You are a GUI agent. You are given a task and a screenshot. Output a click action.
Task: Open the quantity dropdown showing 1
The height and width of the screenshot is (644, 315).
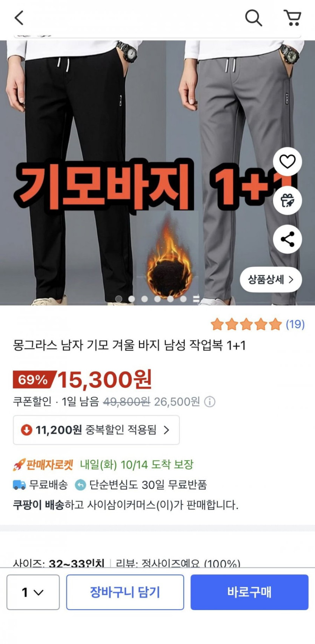pos(33,592)
